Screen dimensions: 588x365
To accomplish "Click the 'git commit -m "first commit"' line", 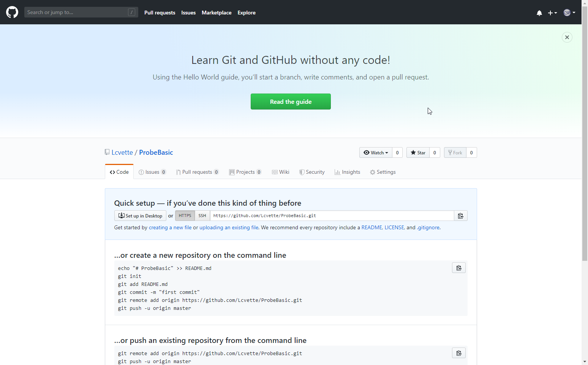I will pyautogui.click(x=159, y=292).
